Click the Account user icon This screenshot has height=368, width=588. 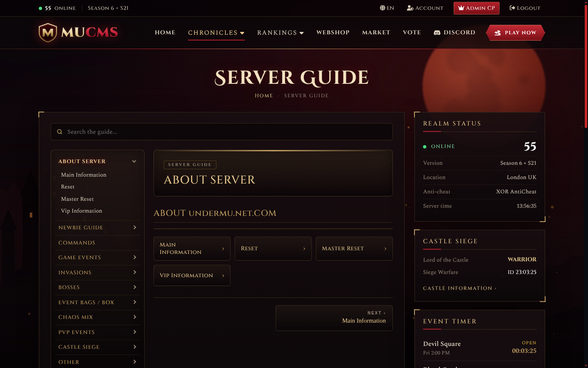[410, 8]
